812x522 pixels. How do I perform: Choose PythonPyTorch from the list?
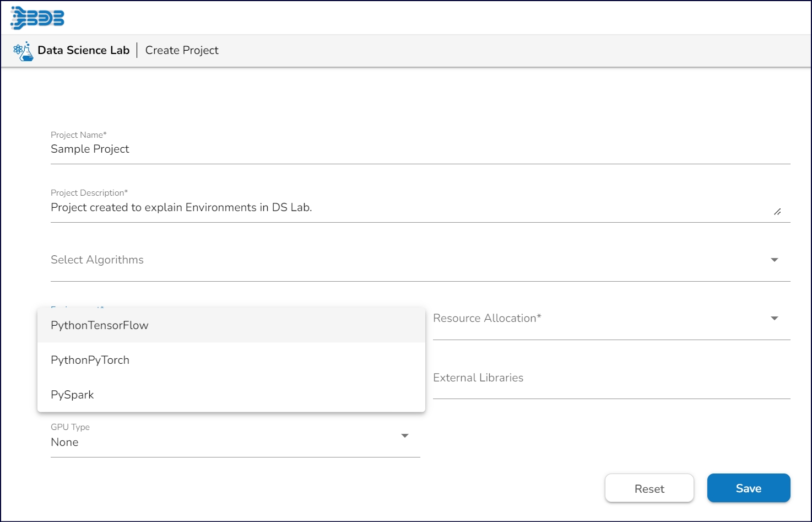90,360
